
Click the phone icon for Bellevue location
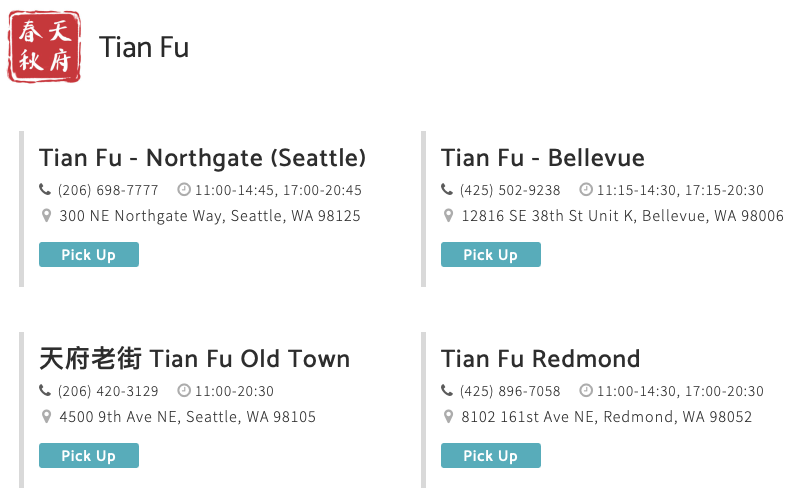(447, 189)
